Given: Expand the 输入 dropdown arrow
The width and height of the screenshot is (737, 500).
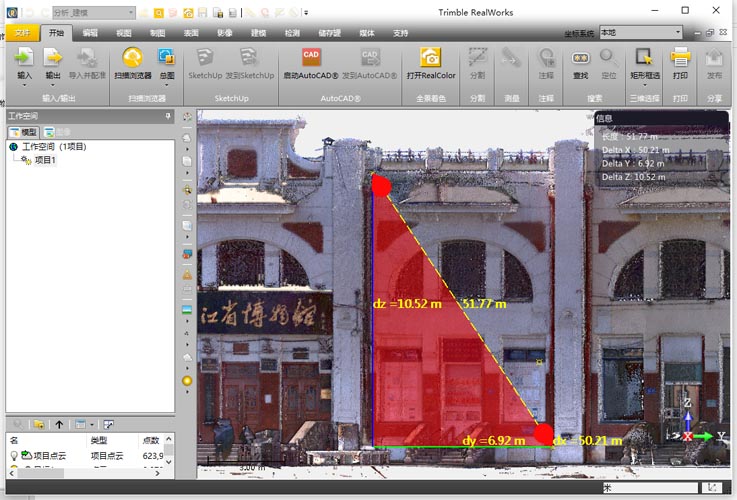Looking at the screenshot, I should [x=24, y=86].
